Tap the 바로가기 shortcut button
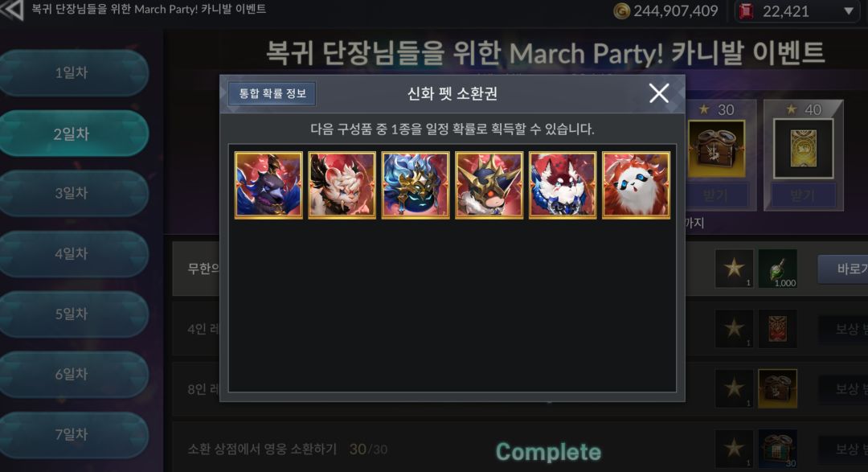 point(844,269)
